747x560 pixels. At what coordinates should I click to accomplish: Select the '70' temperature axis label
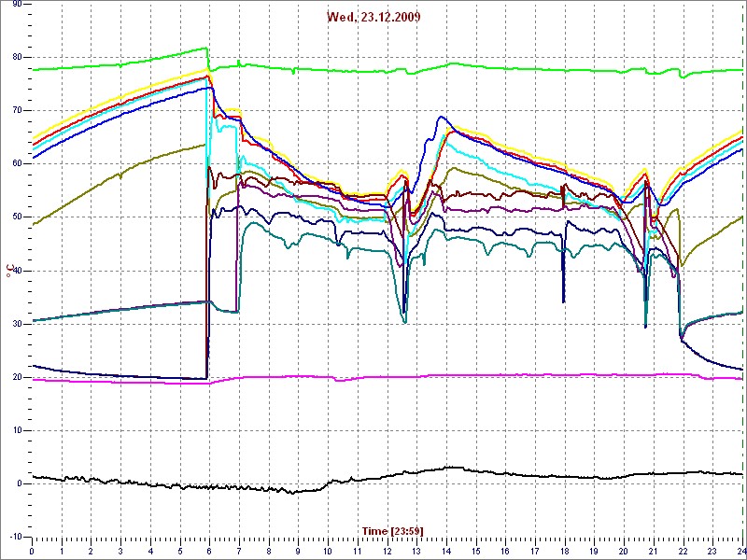pyautogui.click(x=16, y=110)
